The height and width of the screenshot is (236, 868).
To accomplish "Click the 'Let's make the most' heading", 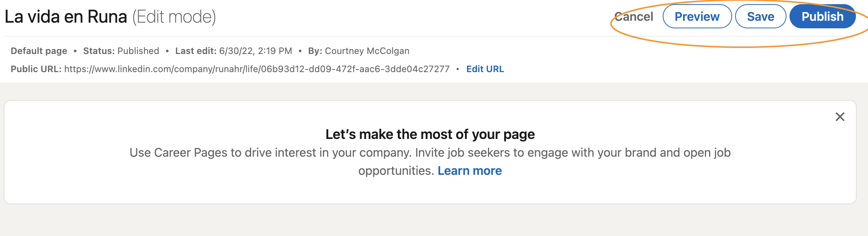I will coord(430,134).
